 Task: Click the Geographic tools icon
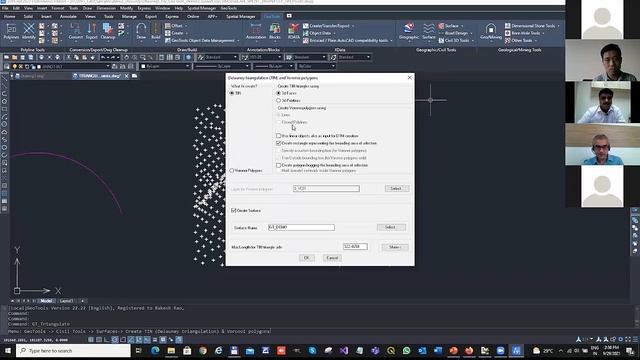(x=409, y=31)
